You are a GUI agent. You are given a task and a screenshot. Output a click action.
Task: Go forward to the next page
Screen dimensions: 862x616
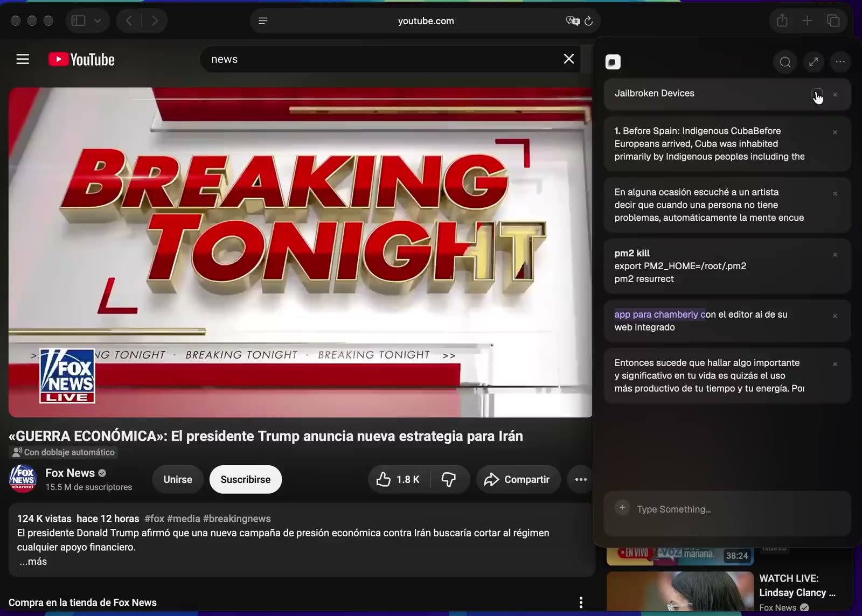[155, 21]
